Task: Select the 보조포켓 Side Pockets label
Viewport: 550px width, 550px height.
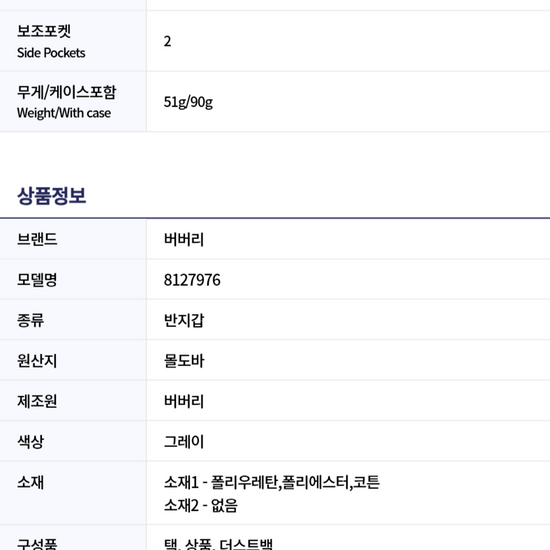Action: pyautogui.click(x=51, y=41)
